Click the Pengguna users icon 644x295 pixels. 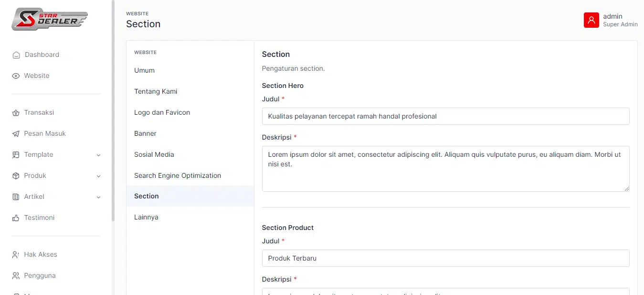16,276
